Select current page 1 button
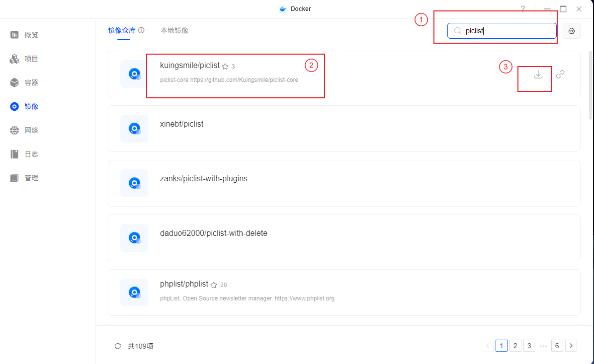Screen dimensions: 594x364 pos(501,346)
